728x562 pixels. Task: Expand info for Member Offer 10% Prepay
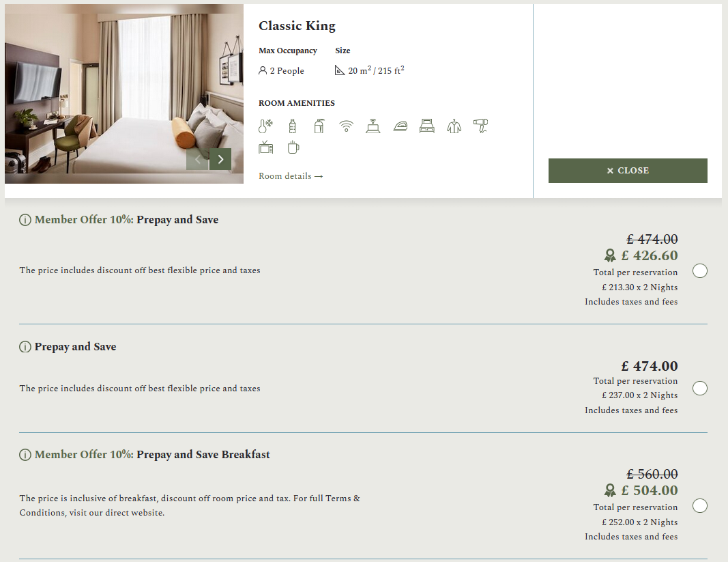pyautogui.click(x=25, y=220)
